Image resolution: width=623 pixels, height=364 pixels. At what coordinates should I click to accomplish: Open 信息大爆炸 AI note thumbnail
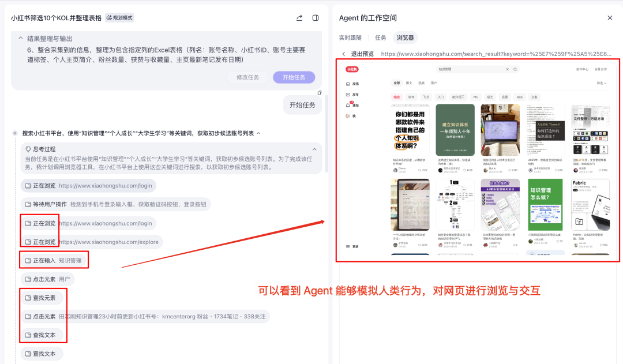(500, 205)
